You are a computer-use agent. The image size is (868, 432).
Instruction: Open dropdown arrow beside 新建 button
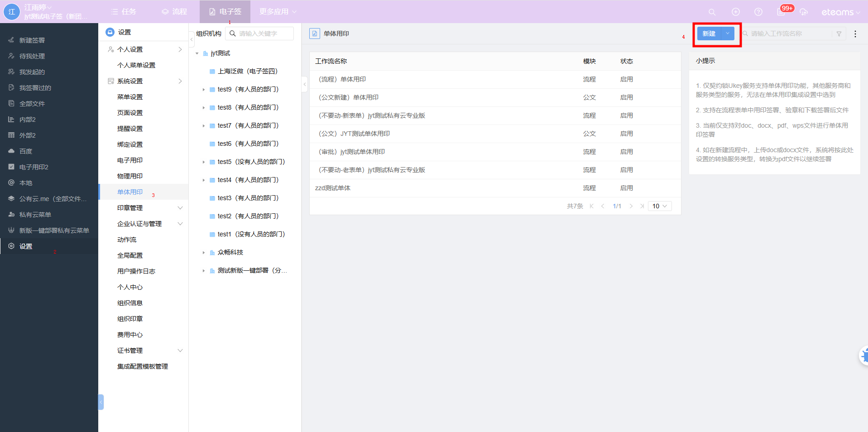(x=728, y=34)
